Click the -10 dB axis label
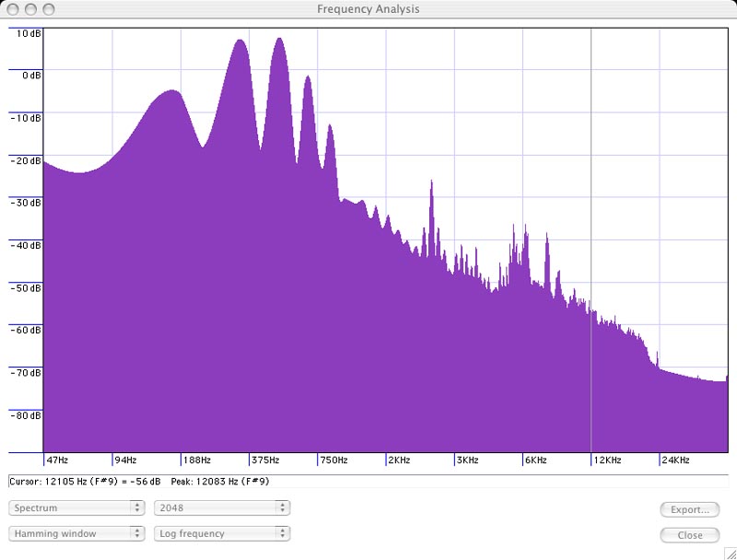The height and width of the screenshot is (560, 737). click(x=26, y=118)
